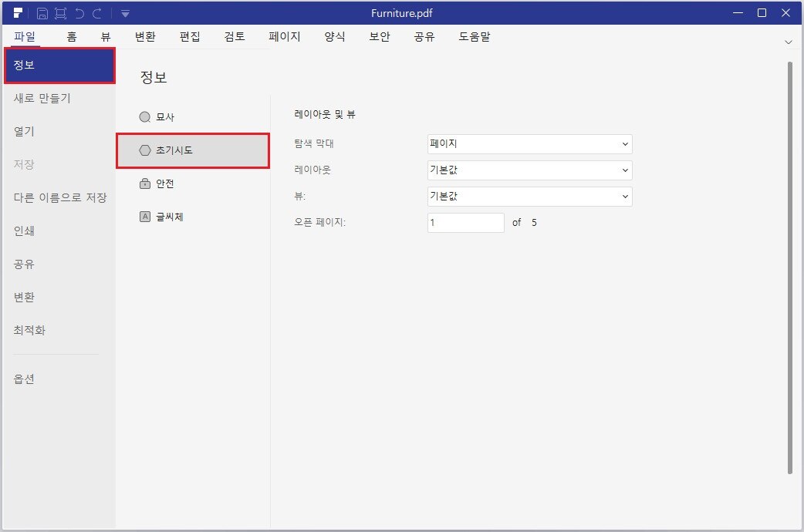This screenshot has width=804, height=532.
Task: Click the Save icon in title bar
Action: (42, 13)
